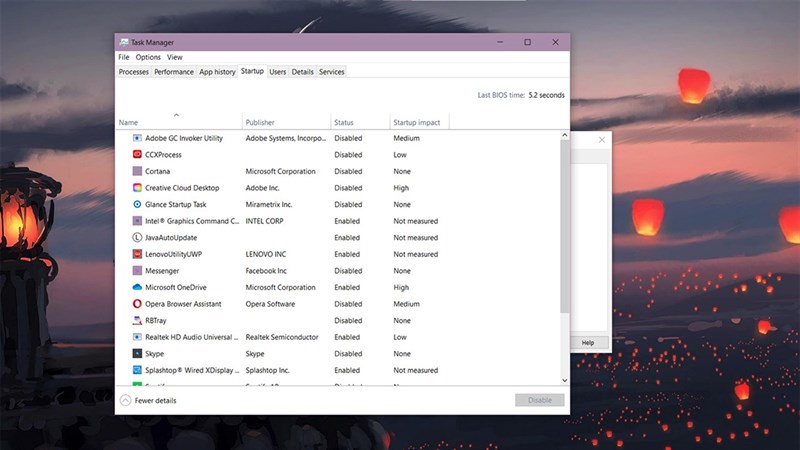Sort entries by Status column header

(344, 122)
